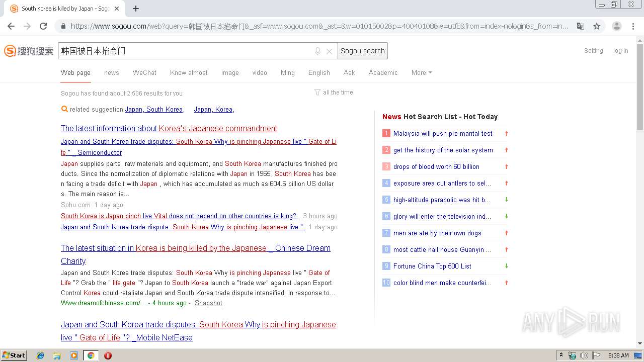Click the translate page icon in address bar
The image size is (644, 362).
pyautogui.click(x=581, y=26)
